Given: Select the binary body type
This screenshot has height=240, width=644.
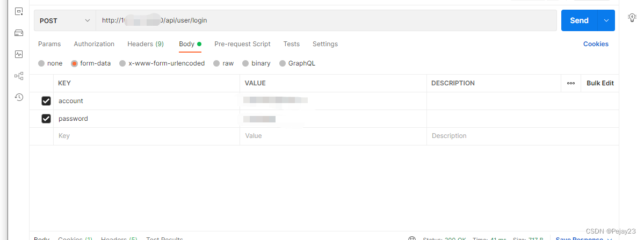Looking at the screenshot, I should click(x=245, y=63).
